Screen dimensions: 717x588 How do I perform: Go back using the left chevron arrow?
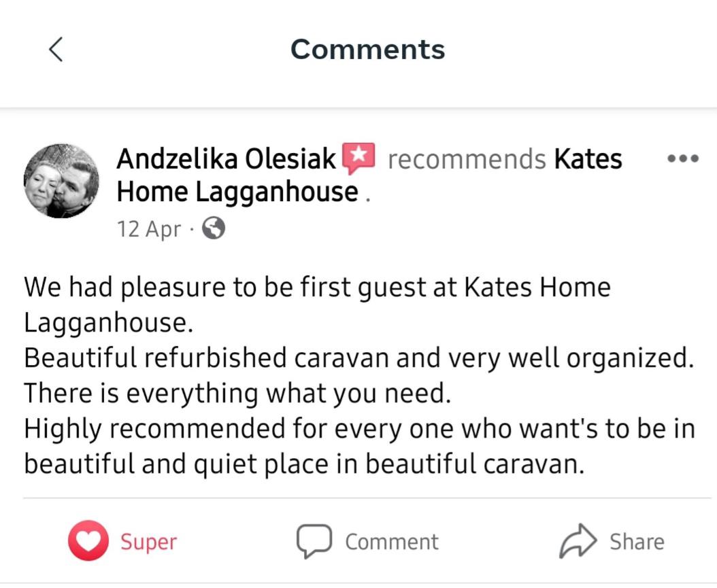pos(56,50)
